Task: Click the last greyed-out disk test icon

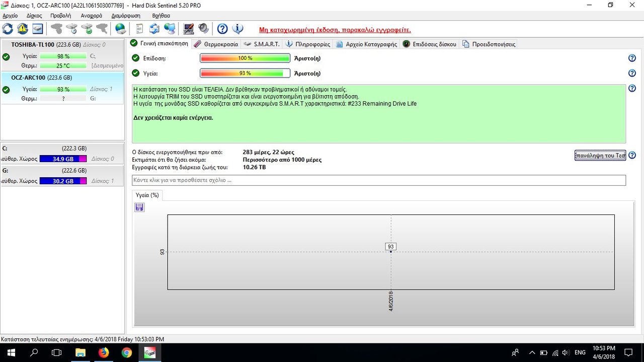Action: point(102,29)
